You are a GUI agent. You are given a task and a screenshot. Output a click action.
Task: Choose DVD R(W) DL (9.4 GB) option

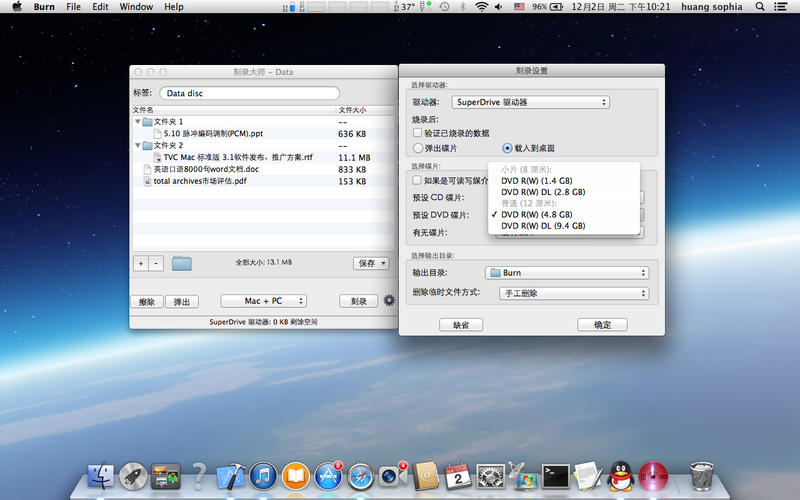coord(543,226)
